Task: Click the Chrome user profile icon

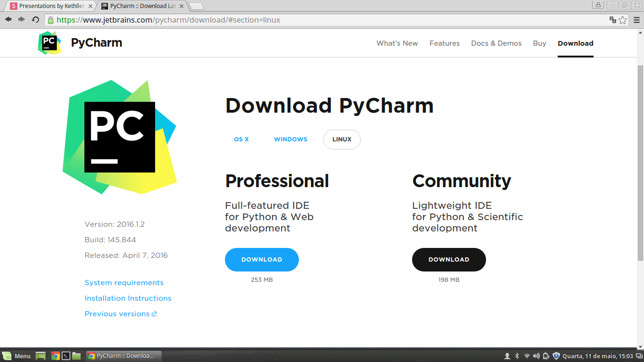Action: pyautogui.click(x=598, y=5)
